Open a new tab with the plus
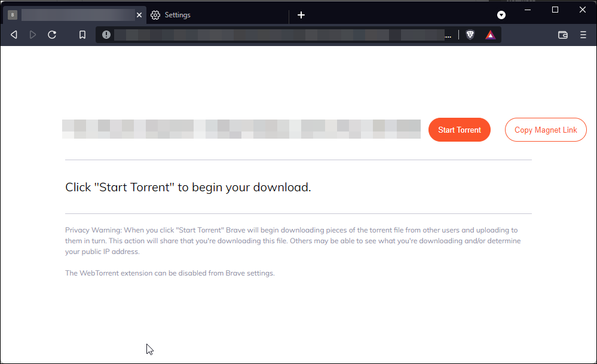 (301, 14)
